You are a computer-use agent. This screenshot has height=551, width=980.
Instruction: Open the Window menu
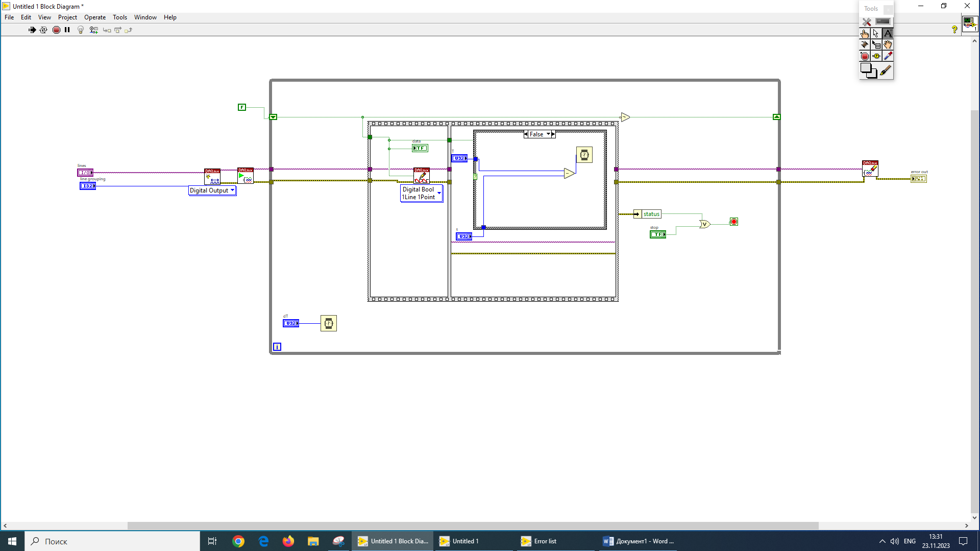coord(145,17)
